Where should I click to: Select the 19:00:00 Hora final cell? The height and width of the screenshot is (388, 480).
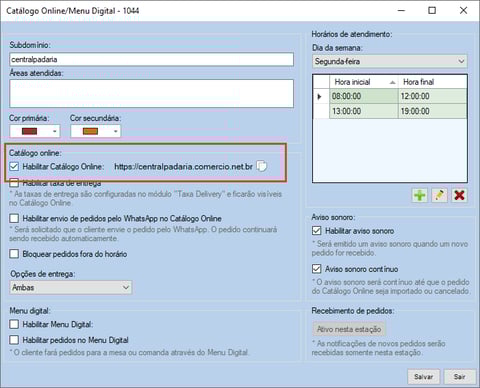(433, 111)
